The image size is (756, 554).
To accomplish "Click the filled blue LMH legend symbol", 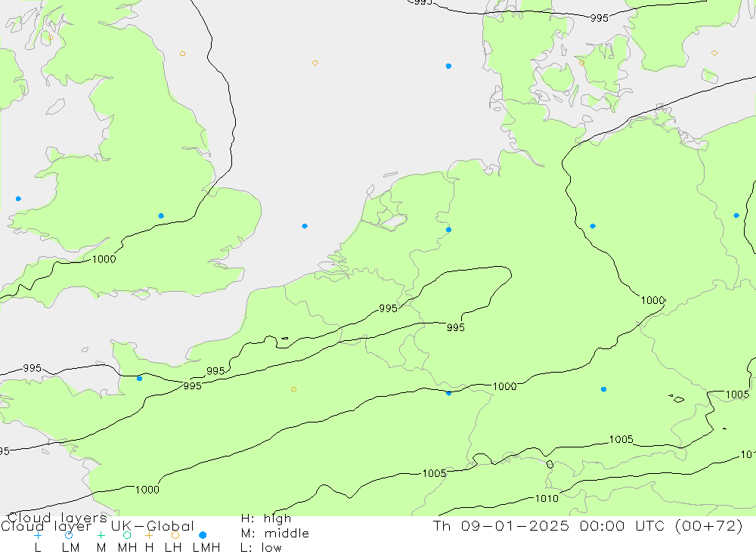I will 203,535.
